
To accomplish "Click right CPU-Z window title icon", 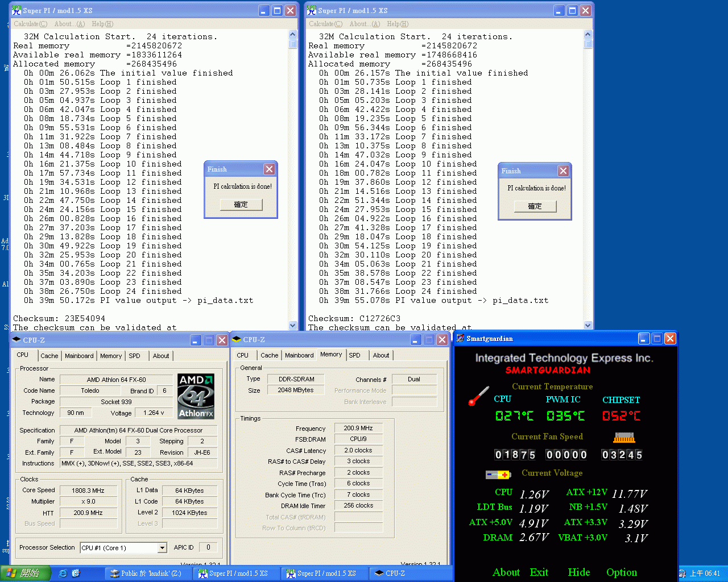I will click(x=237, y=339).
